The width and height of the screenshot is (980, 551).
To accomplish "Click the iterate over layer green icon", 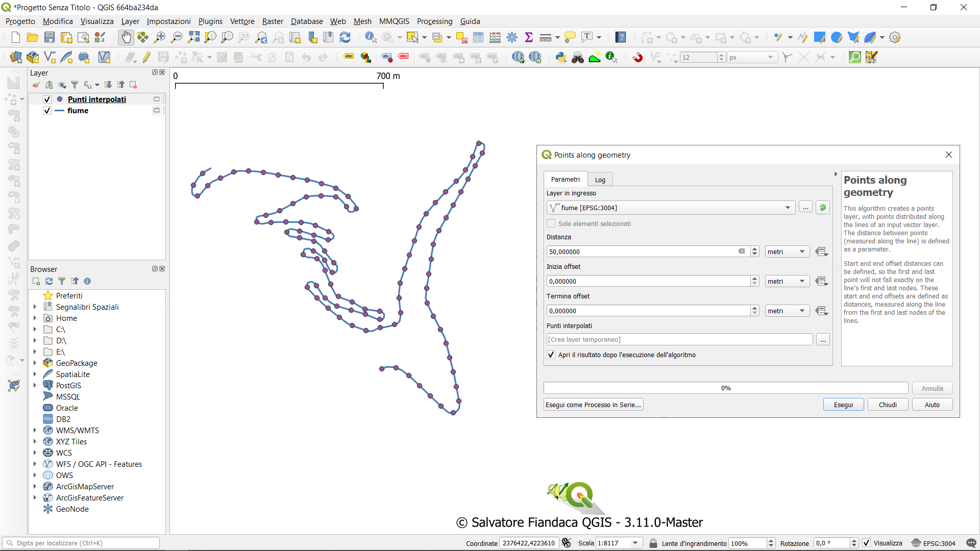I will (822, 208).
